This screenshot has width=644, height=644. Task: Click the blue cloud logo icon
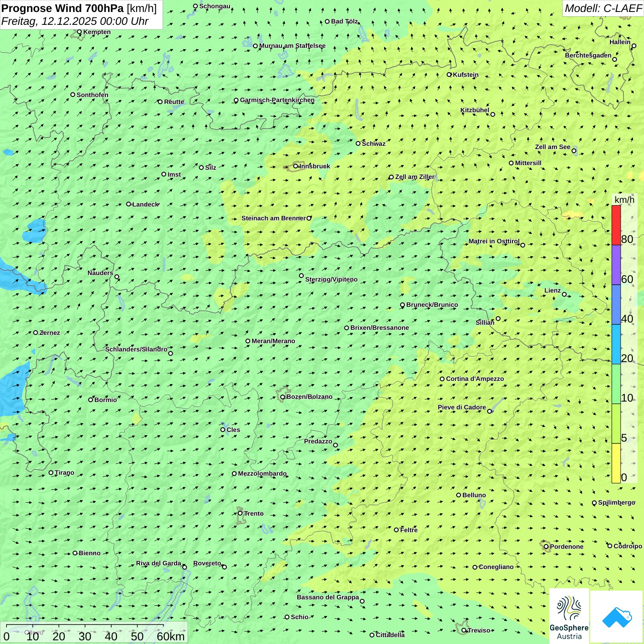coord(617,617)
